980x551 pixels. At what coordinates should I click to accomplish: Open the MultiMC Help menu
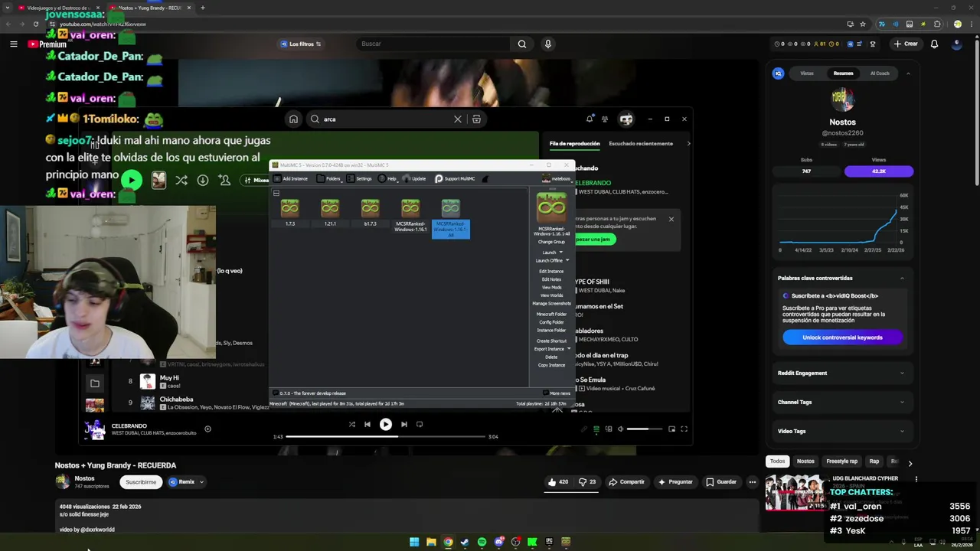tap(387, 178)
